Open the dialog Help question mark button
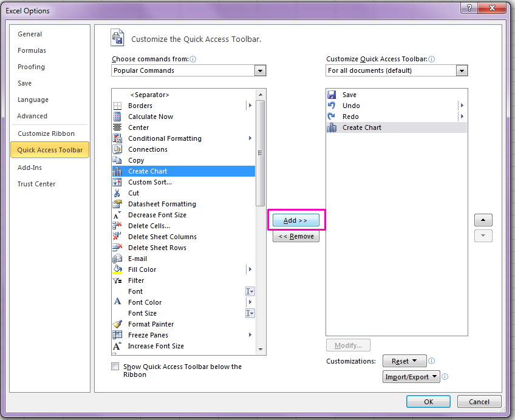 (x=469, y=8)
